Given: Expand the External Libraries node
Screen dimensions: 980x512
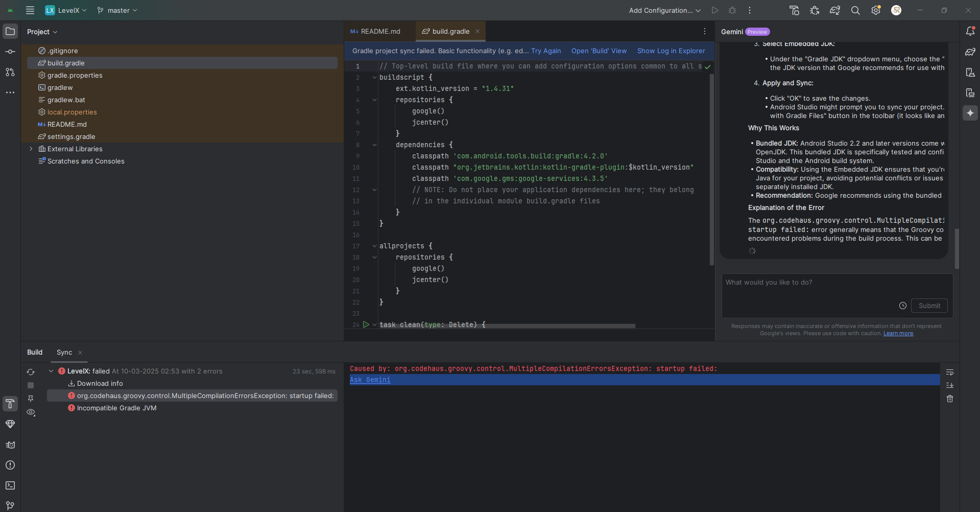Looking at the screenshot, I should [31, 149].
